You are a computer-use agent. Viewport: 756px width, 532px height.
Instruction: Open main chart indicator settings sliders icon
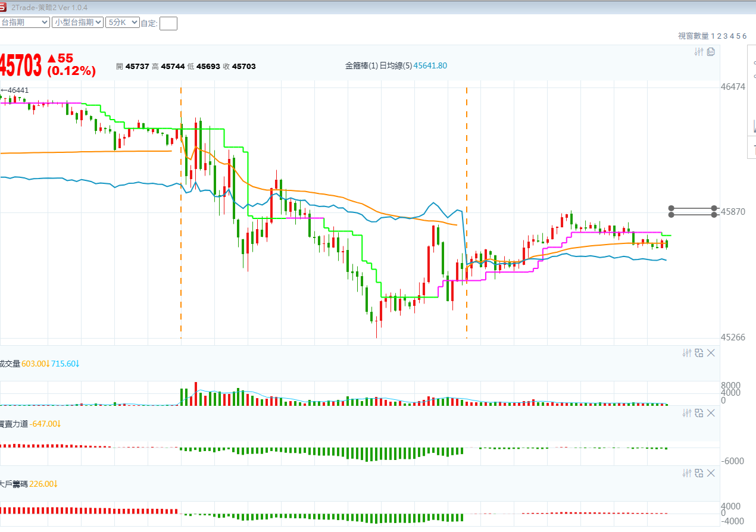699,52
